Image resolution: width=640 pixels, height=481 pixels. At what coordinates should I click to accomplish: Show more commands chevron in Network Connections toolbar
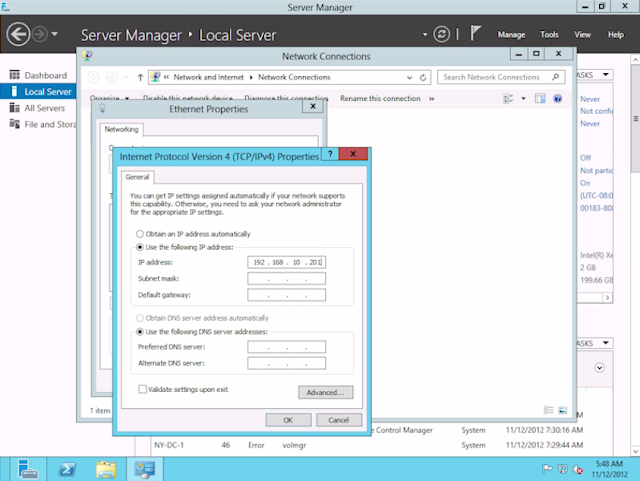tap(431, 98)
